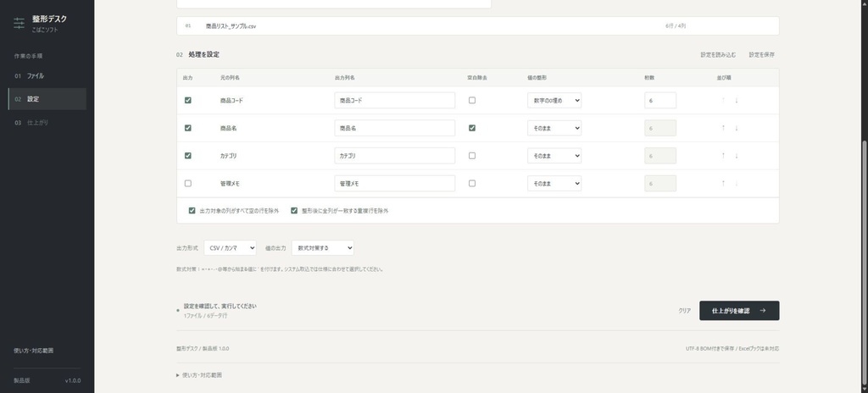The height and width of the screenshot is (393, 868).
Task: Click 処理を設定 section heading
Action: tap(203, 55)
